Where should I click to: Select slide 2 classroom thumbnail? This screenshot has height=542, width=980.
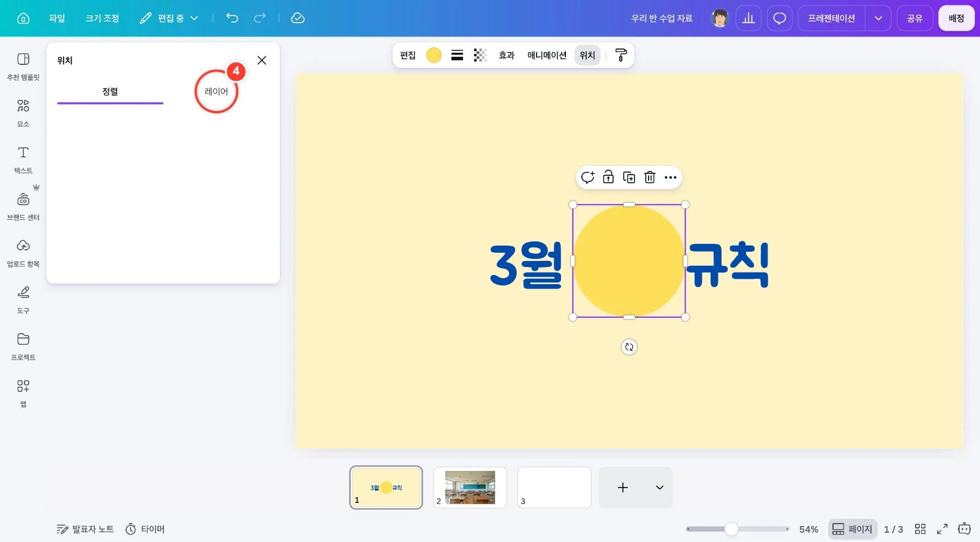[470, 487]
